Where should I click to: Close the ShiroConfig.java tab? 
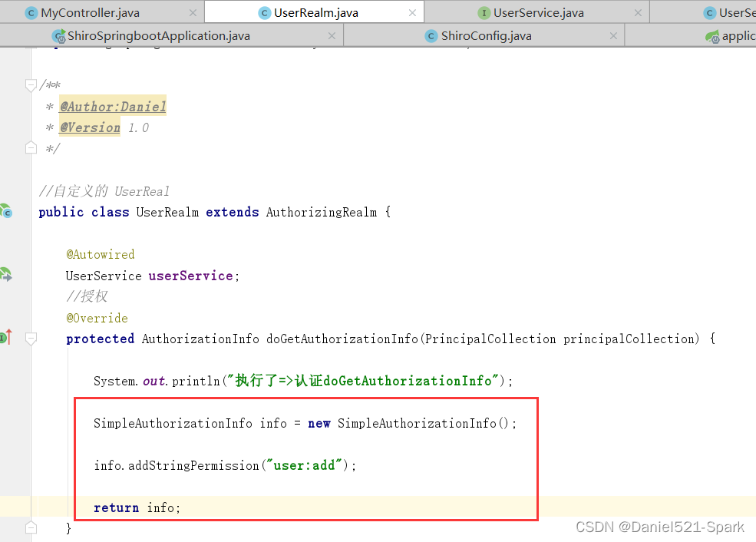coord(613,35)
